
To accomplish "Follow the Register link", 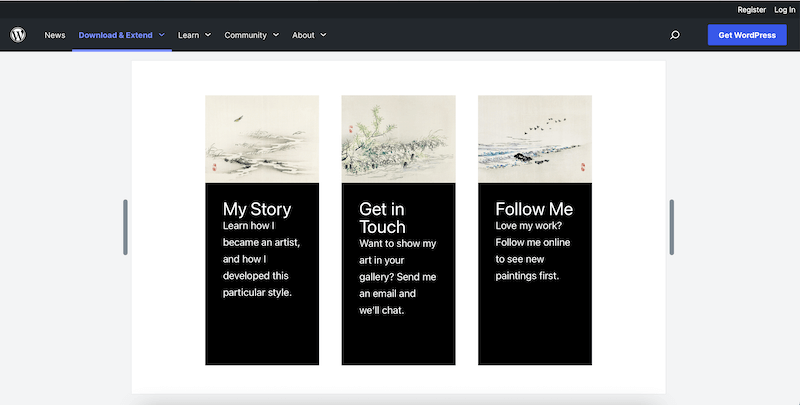I will [752, 10].
